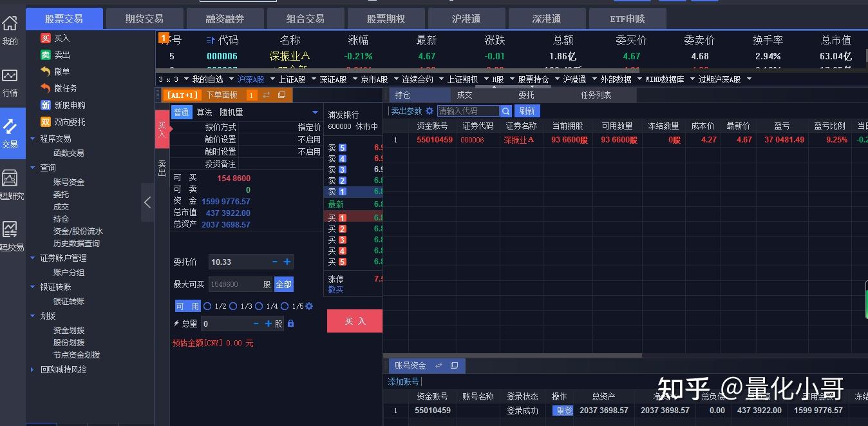Viewport: 868px width, 426px height.
Task: Collapse the 查询 section in sidebar
Action: (32, 167)
